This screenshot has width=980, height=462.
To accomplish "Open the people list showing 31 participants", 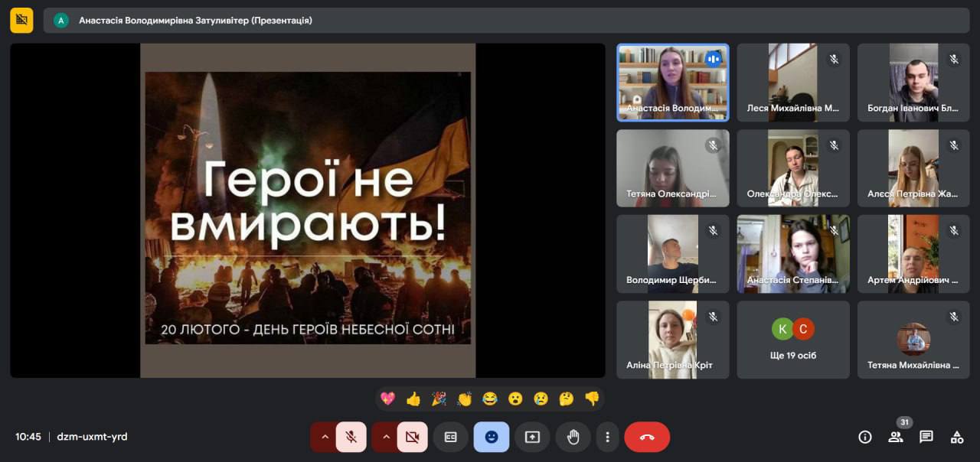I will click(x=896, y=437).
